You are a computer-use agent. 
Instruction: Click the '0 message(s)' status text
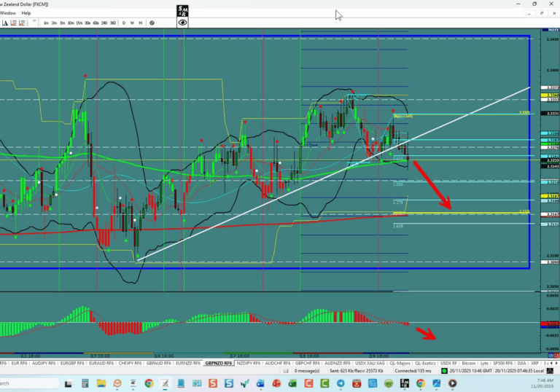(x=307, y=371)
